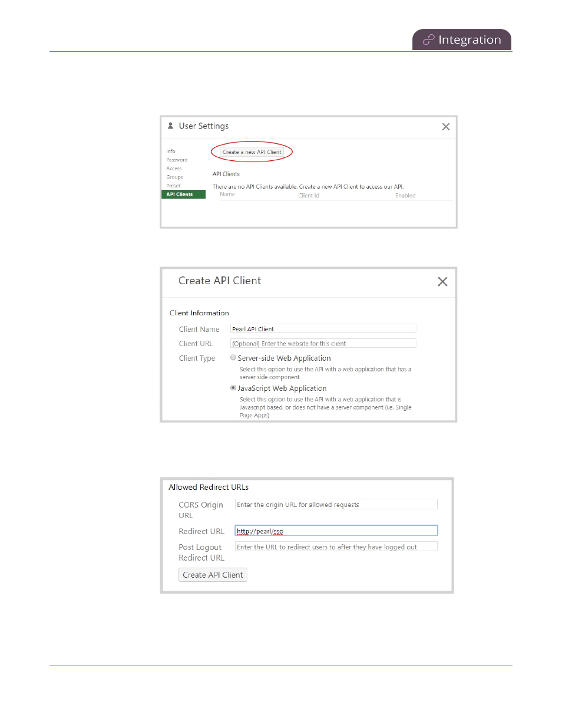Click the Allowed Redirect URLs heading
This screenshot has width=562, height=728.
click(209, 487)
